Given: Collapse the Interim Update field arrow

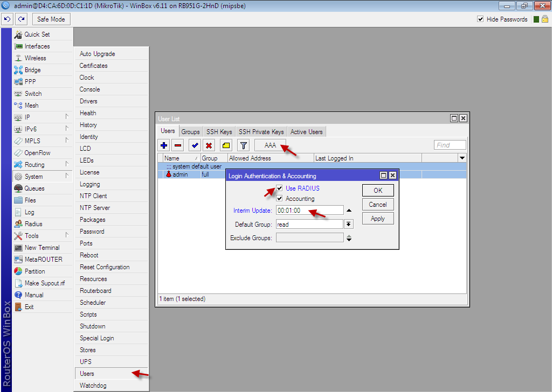Looking at the screenshot, I should [x=349, y=210].
